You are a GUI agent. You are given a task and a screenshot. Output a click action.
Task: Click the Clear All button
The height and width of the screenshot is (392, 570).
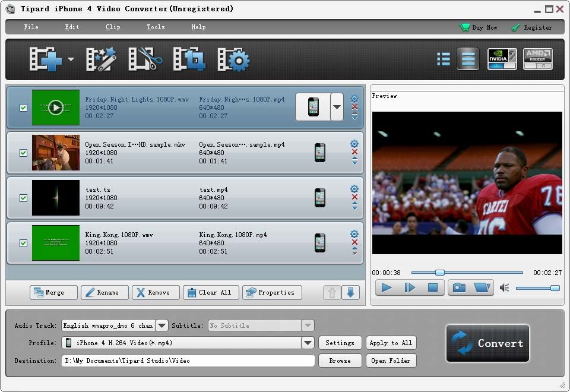tap(211, 292)
